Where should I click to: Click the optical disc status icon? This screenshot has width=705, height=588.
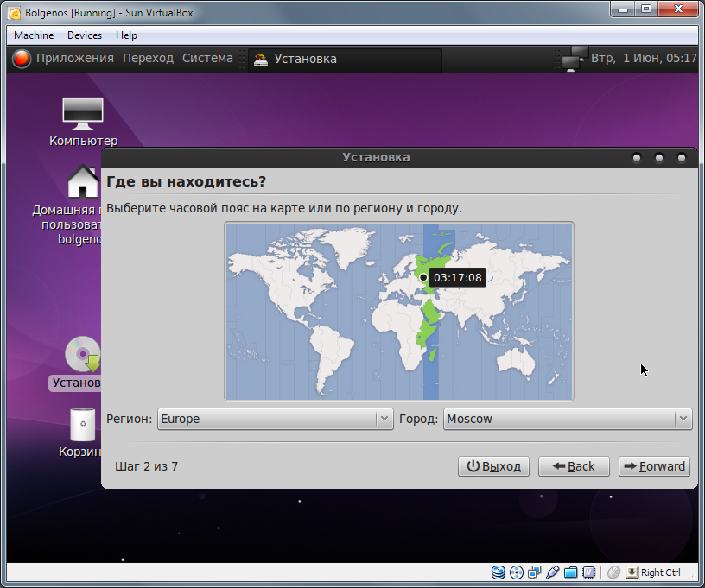tap(517, 572)
